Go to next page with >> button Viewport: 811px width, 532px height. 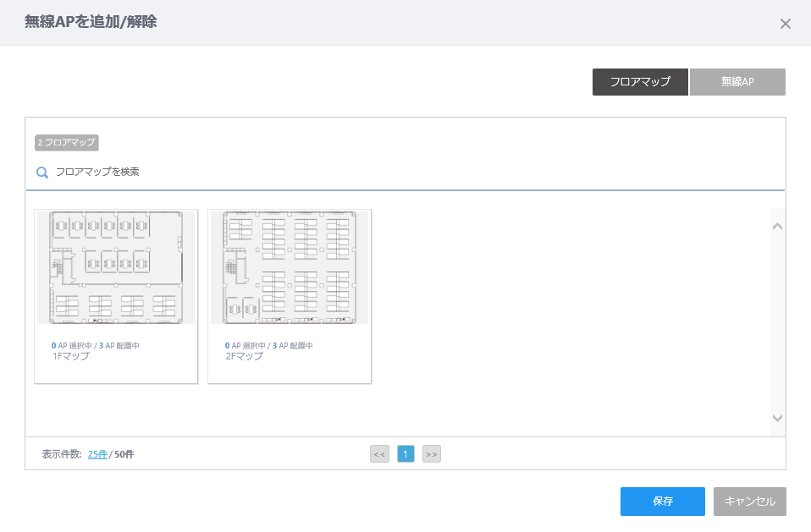[x=432, y=454]
